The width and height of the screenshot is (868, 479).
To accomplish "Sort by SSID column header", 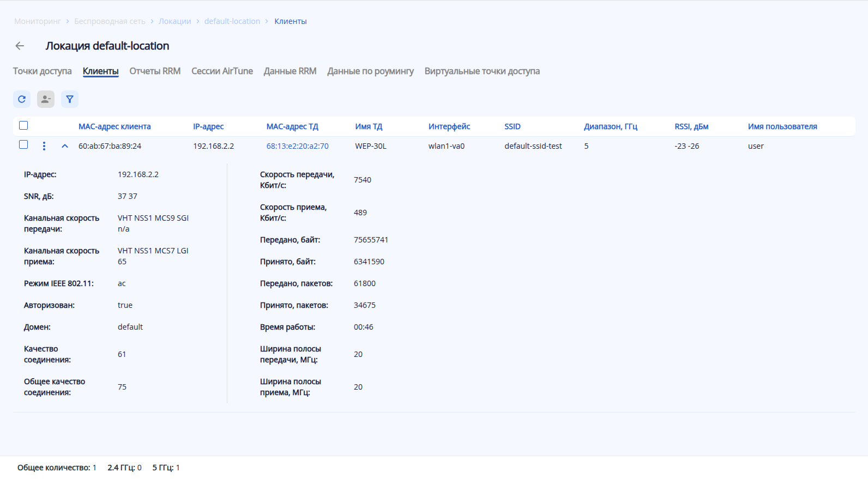I will 513,126.
